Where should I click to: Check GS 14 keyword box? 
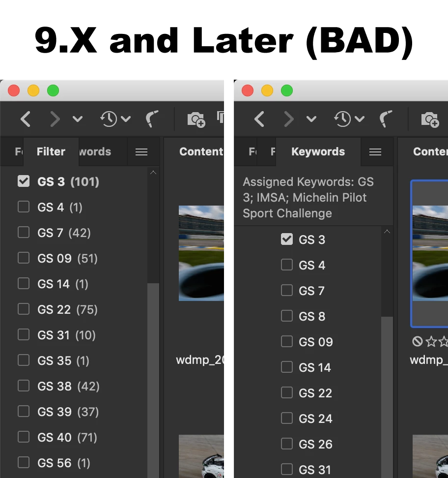click(x=286, y=367)
